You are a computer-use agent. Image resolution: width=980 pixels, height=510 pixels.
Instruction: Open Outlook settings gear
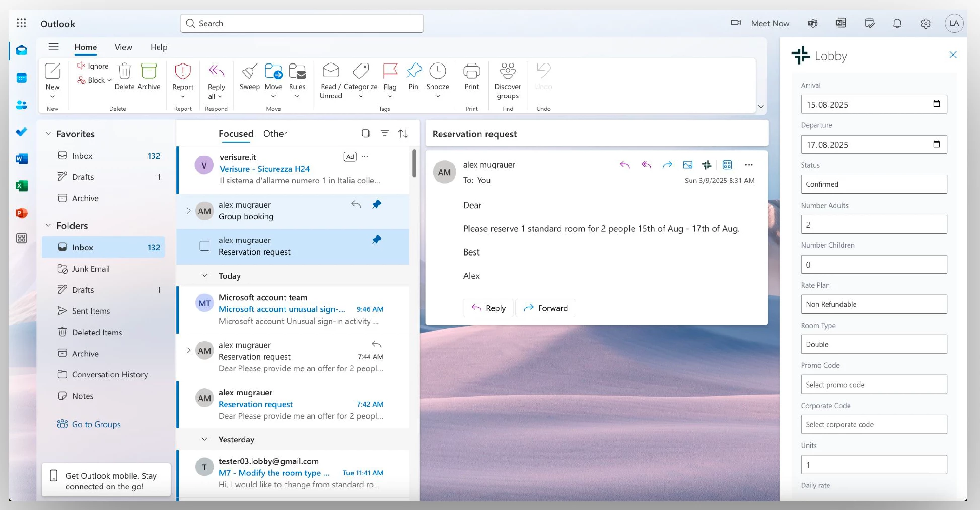[x=926, y=23]
